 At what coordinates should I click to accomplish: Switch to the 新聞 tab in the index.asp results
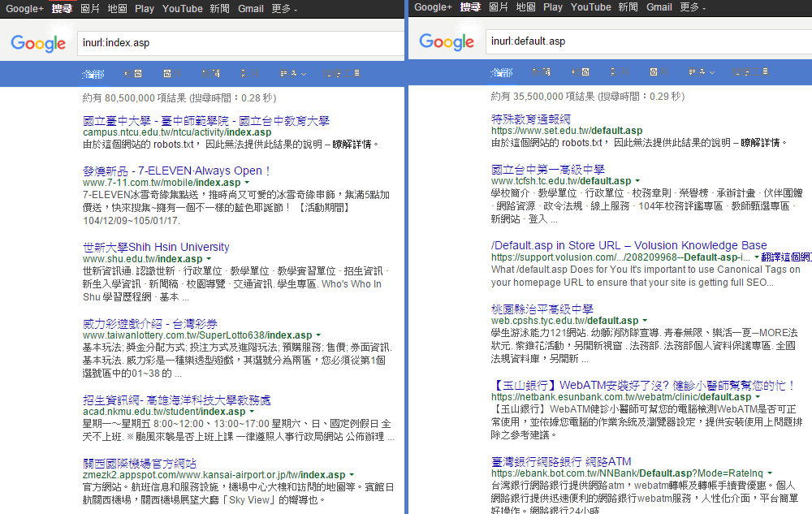(x=210, y=74)
